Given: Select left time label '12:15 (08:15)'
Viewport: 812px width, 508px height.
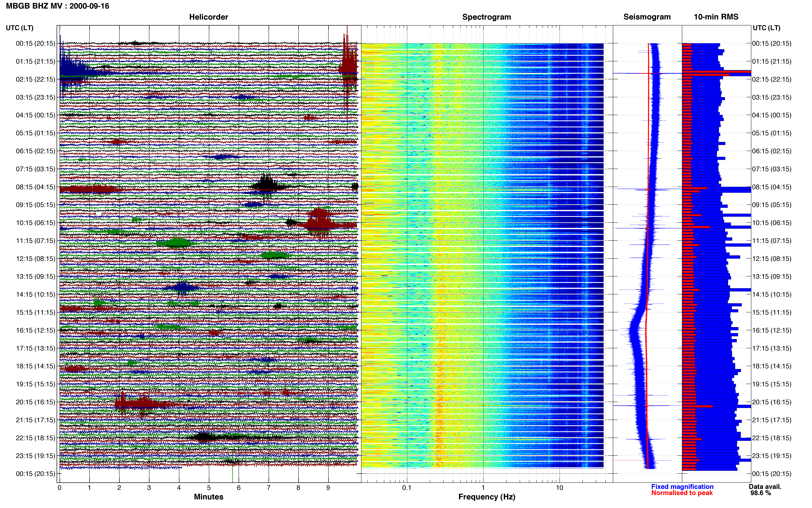Looking at the screenshot, I should tap(36, 259).
